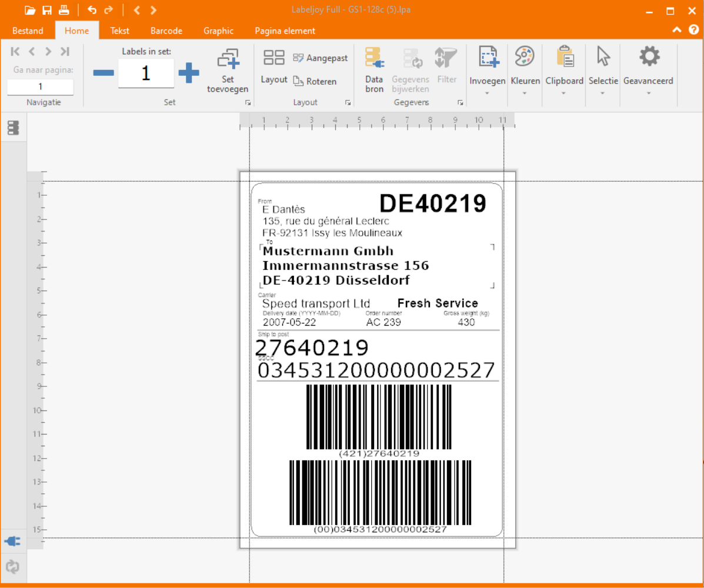Screen dimensions: 704x588
Task: Go to next page in Navigatie
Action: point(48,52)
